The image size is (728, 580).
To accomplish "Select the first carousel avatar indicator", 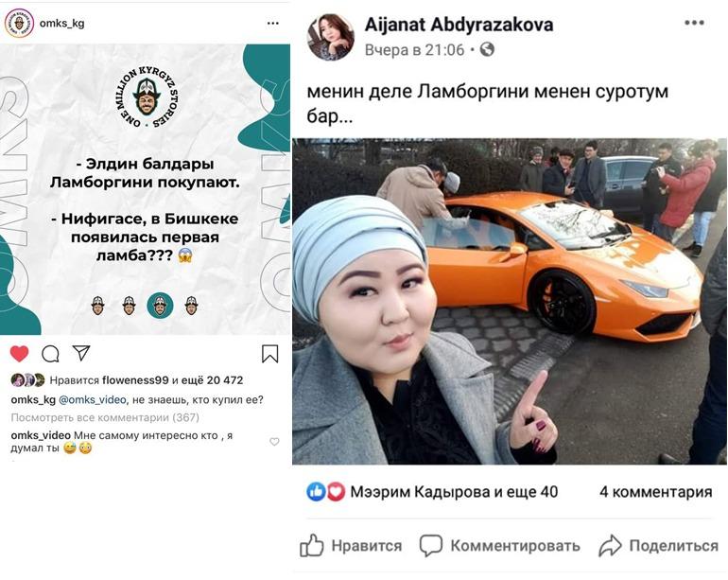I will (x=97, y=306).
